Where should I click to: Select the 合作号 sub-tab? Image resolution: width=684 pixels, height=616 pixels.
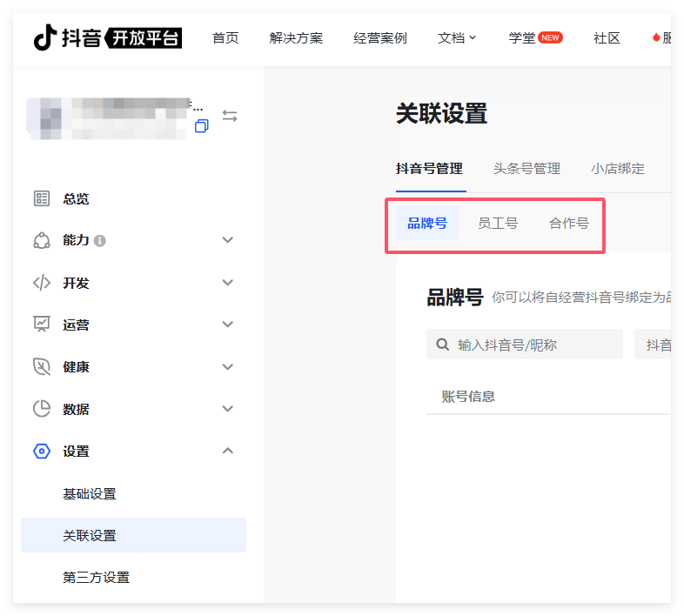point(569,223)
